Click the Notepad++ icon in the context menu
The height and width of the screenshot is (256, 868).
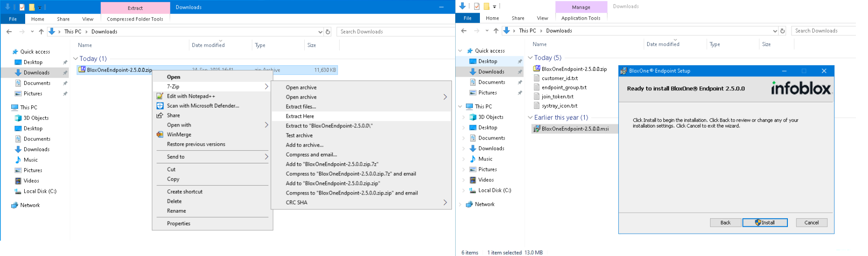point(160,96)
